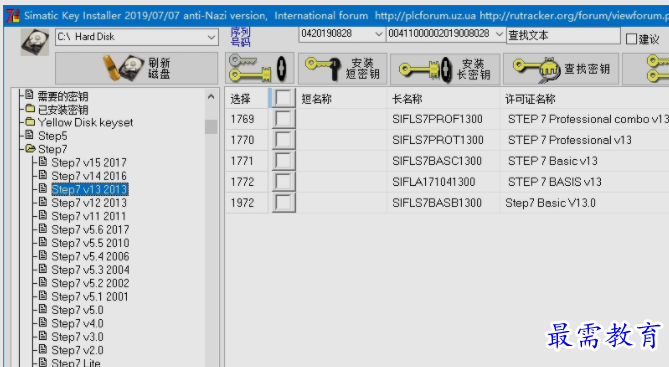Check the box for row 1772
This screenshot has height=367, width=669.
pyautogui.click(x=284, y=181)
